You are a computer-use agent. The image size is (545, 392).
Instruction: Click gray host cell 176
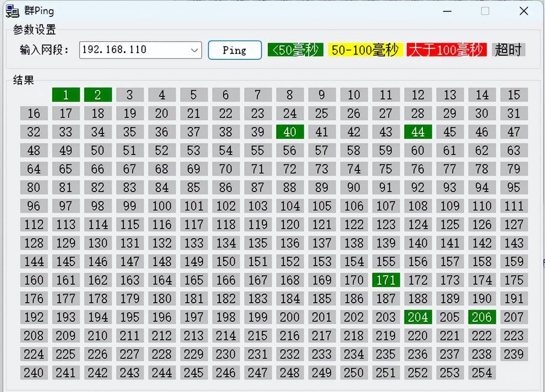(x=34, y=299)
